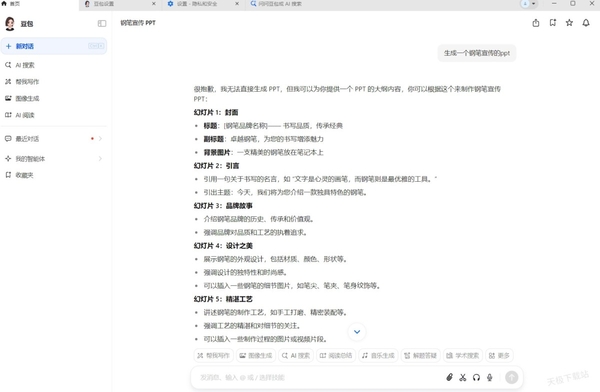
Task: Click the send arrow button
Action: (x=512, y=377)
